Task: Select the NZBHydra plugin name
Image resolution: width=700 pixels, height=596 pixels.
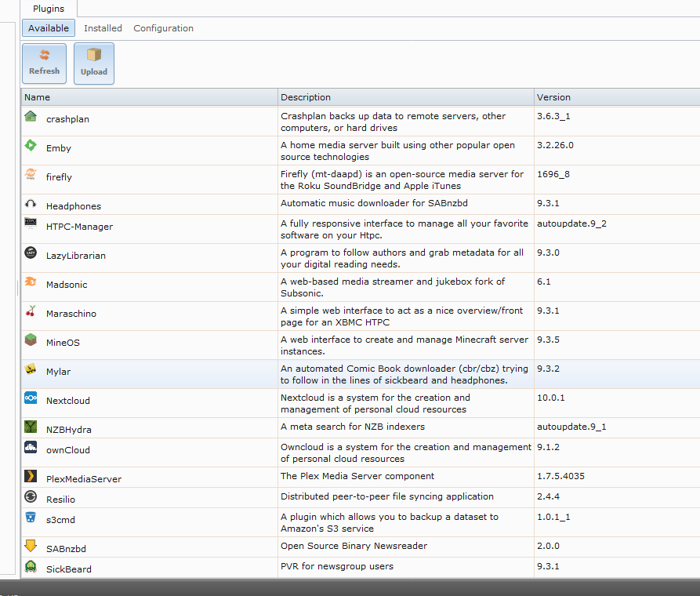Action: tap(69, 431)
